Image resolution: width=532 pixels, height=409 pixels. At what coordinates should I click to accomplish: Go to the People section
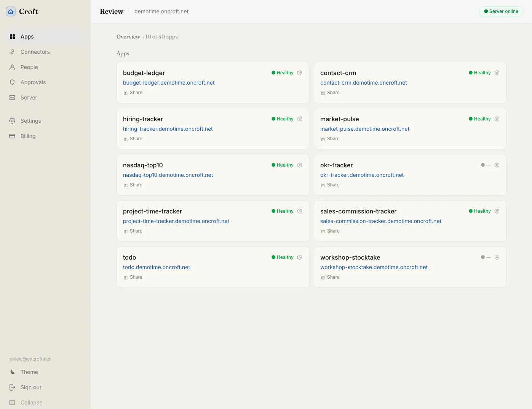click(45, 67)
